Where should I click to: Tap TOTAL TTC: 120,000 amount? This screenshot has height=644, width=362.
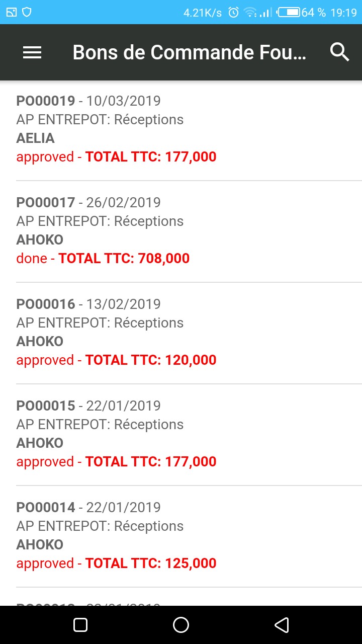click(151, 360)
